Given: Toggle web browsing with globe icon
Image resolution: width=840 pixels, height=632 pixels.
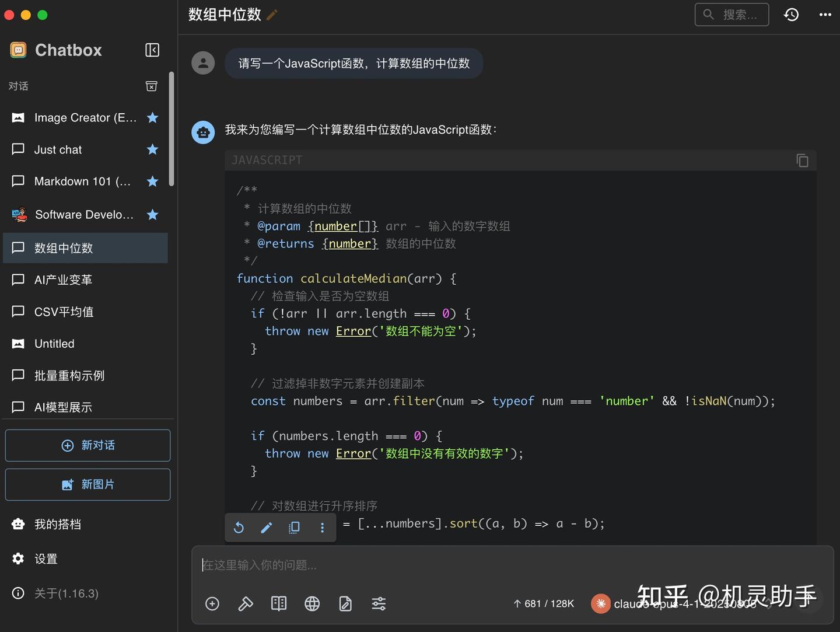Looking at the screenshot, I should coord(312,603).
